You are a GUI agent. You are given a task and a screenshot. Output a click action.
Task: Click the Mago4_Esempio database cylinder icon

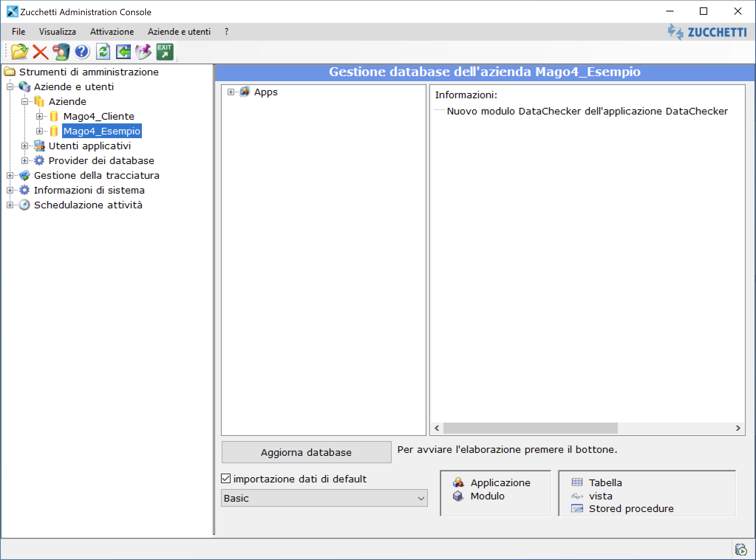[54, 131]
